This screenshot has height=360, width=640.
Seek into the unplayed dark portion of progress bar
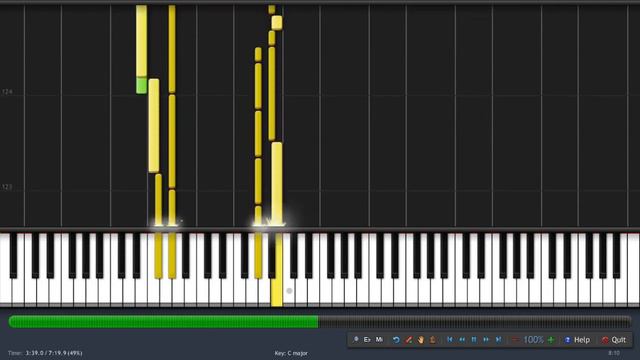474,322
